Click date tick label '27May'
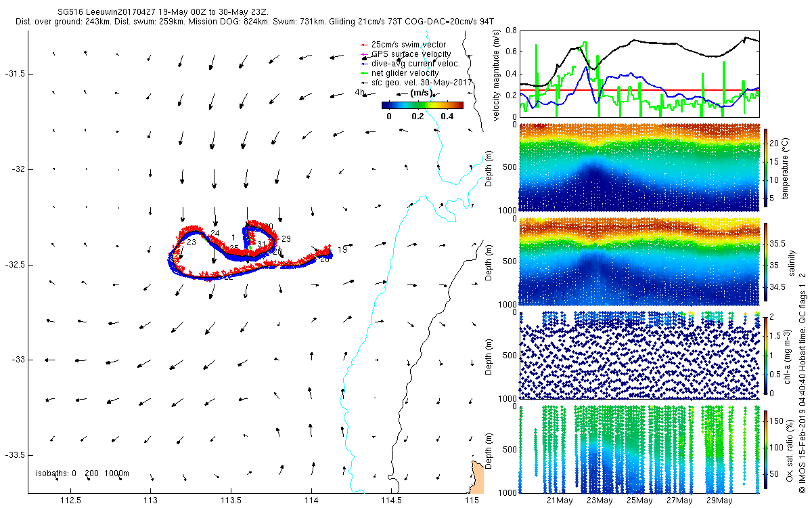The width and height of the screenshot is (812, 508). pyautogui.click(x=679, y=501)
